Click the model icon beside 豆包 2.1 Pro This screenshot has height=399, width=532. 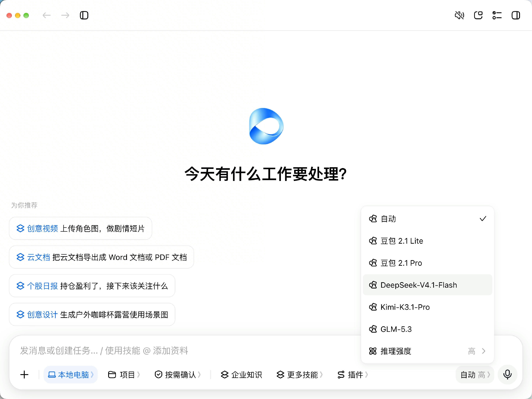[373, 263]
